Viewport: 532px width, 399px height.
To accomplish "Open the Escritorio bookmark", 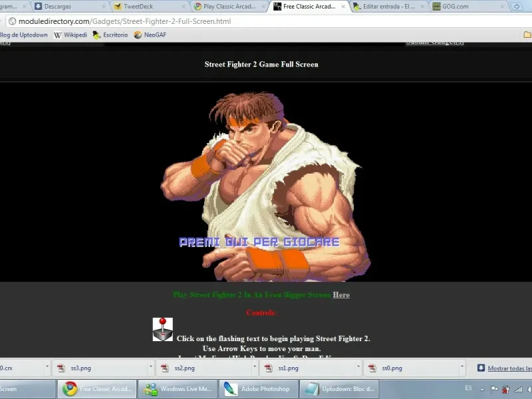I will pyautogui.click(x=110, y=35).
